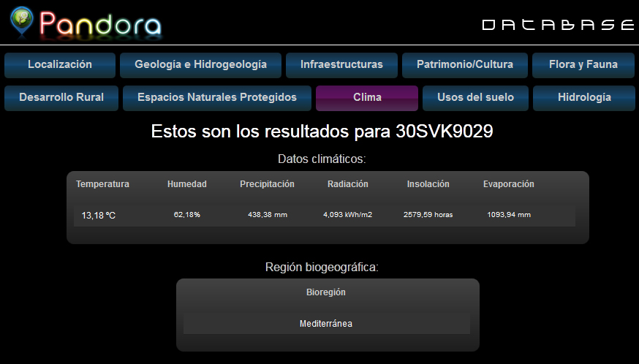Go to the Hidrología section
The width and height of the screenshot is (639, 364).
pos(584,97)
